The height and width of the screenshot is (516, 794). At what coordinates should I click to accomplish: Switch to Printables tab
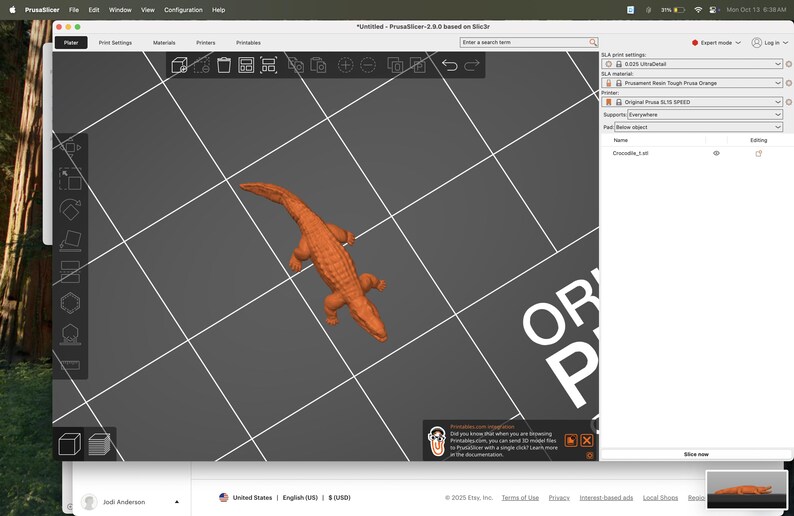(x=248, y=43)
